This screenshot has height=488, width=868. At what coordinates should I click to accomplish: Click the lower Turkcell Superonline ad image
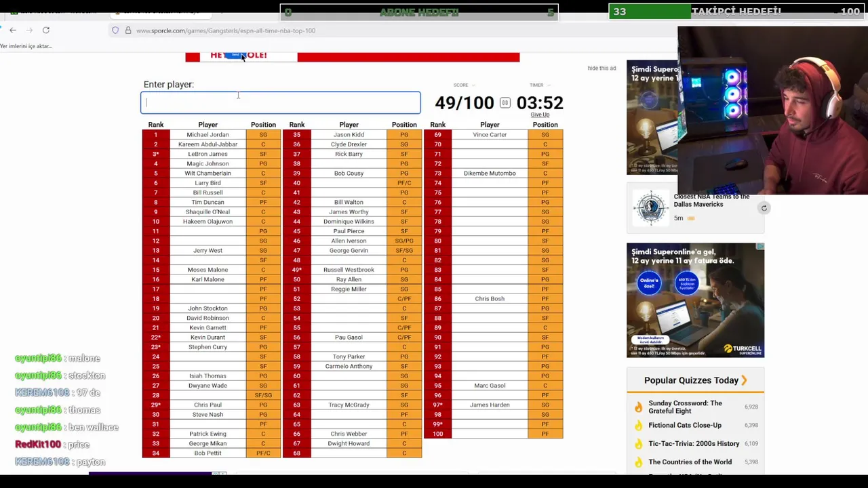coord(695,300)
